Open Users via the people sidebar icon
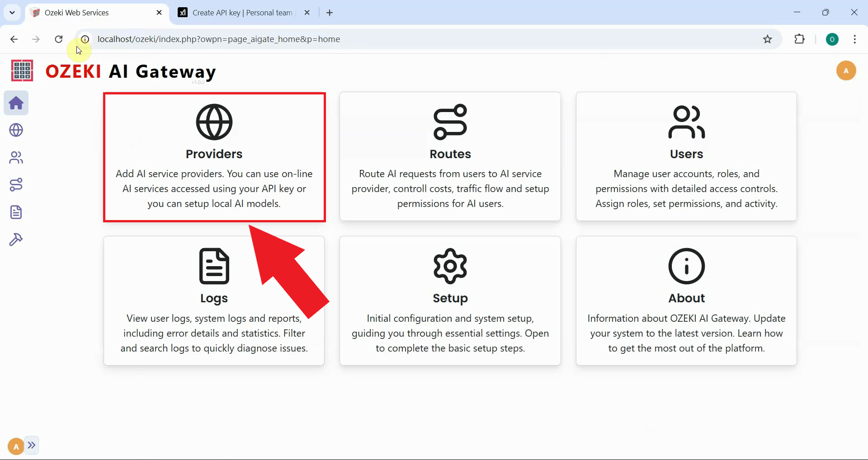This screenshot has width=868, height=460. coord(16,157)
